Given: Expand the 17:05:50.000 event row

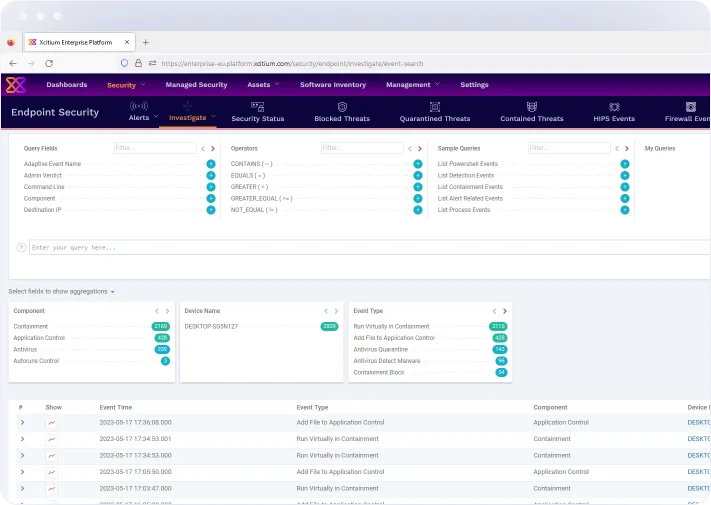Looking at the screenshot, I should click(22, 472).
